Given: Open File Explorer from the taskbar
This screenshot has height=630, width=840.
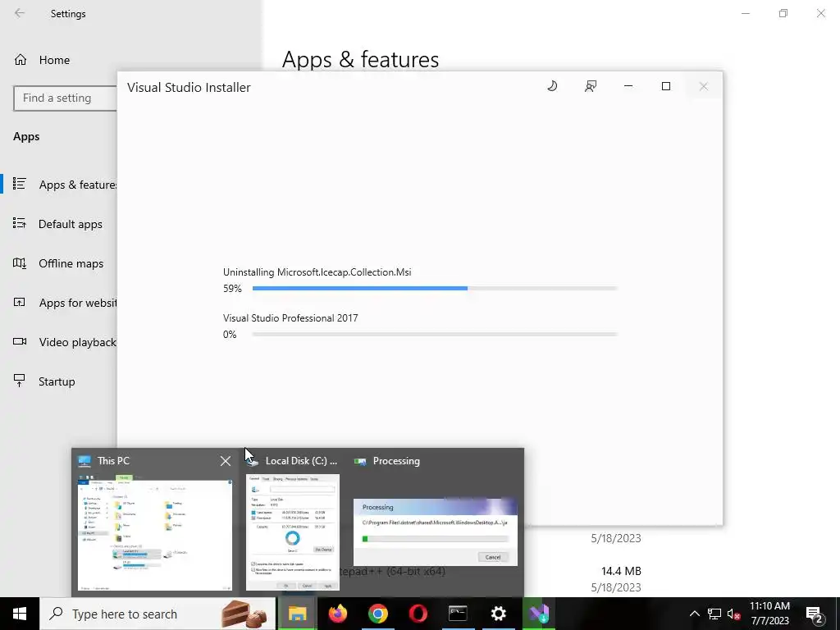Looking at the screenshot, I should [x=297, y=614].
